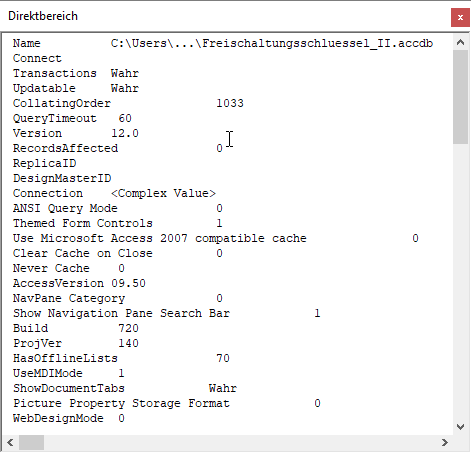Click the 'Direktbereich' window title

(43, 16)
